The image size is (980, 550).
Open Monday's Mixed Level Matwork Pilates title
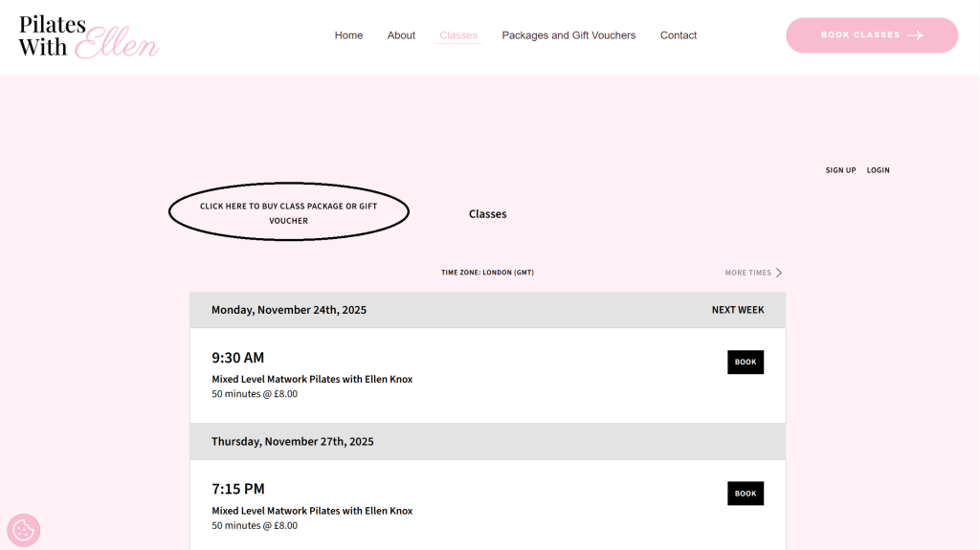(312, 379)
